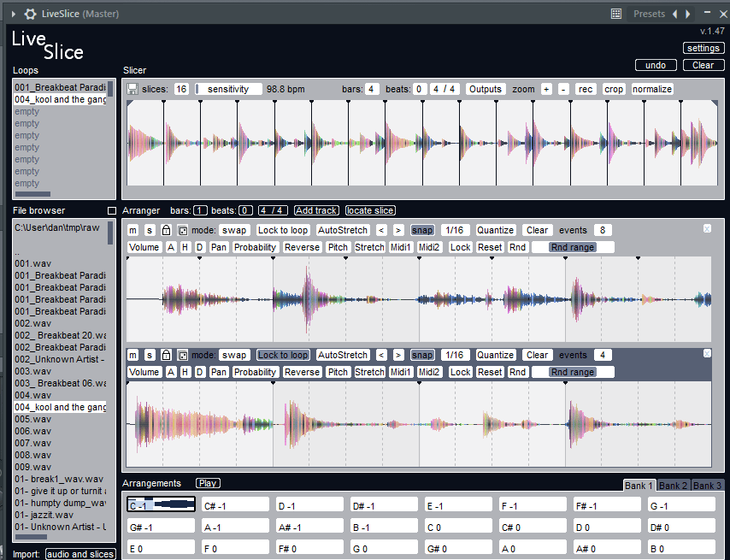Click the plugin gear icon in title bar
730x560 pixels.
(30, 14)
